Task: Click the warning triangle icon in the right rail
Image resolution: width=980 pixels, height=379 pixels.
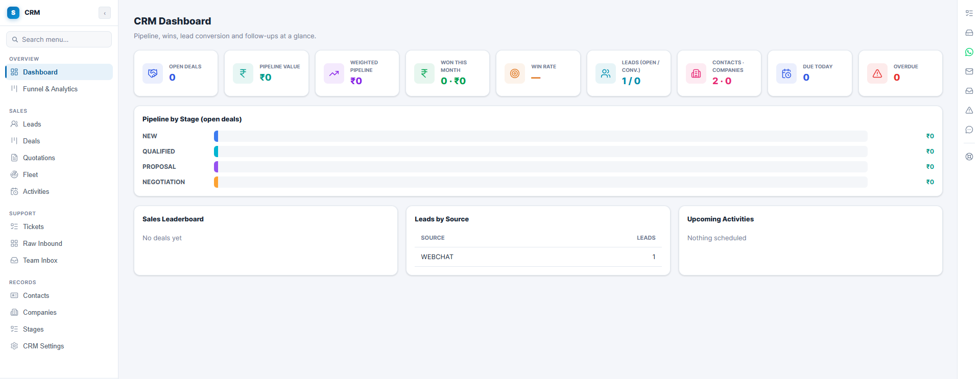Action: point(969,110)
